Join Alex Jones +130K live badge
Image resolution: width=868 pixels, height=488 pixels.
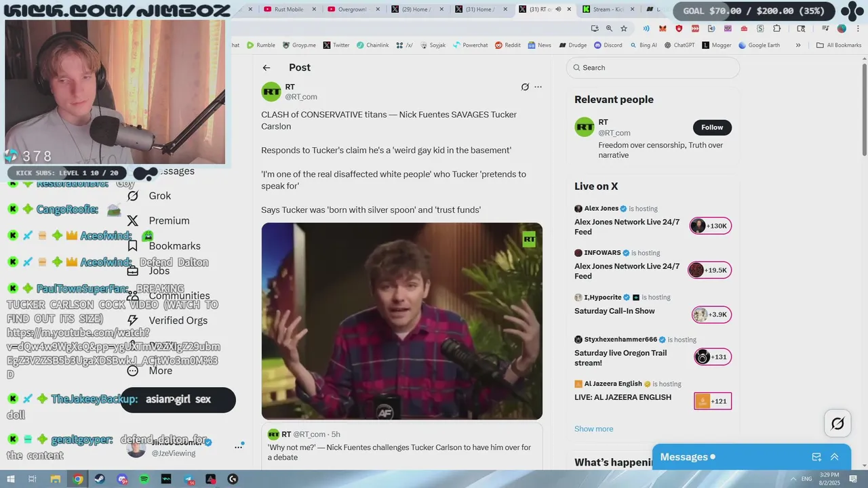pyautogui.click(x=711, y=226)
